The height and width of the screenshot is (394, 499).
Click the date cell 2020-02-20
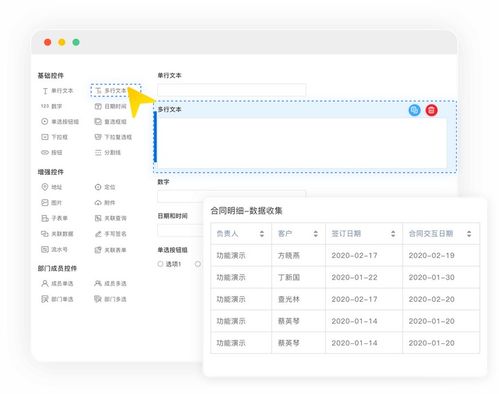(x=431, y=299)
